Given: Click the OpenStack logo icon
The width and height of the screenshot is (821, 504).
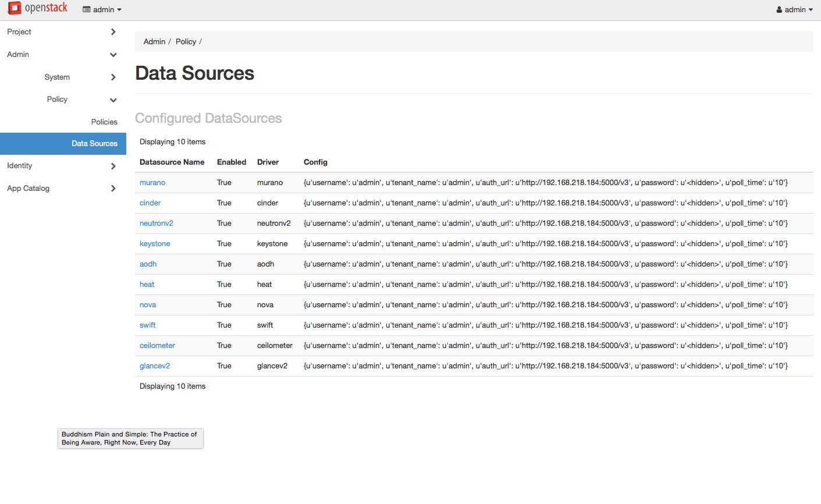Looking at the screenshot, I should 15,8.
